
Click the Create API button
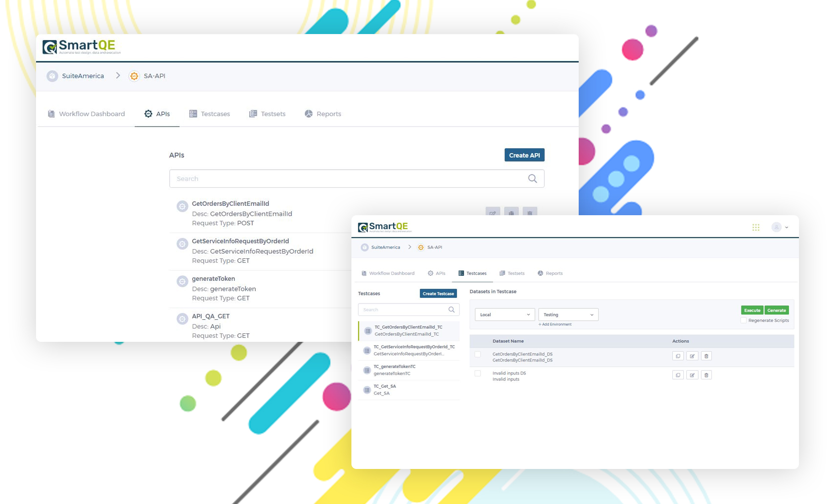tap(525, 155)
